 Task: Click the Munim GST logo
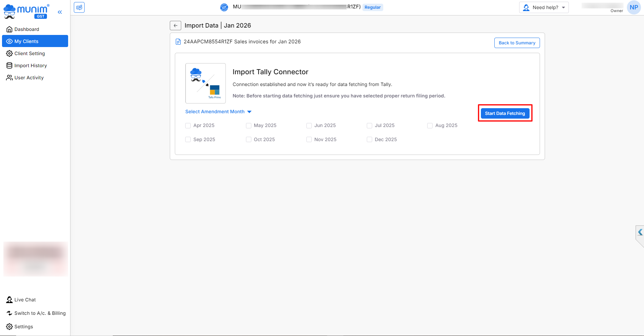point(26,11)
